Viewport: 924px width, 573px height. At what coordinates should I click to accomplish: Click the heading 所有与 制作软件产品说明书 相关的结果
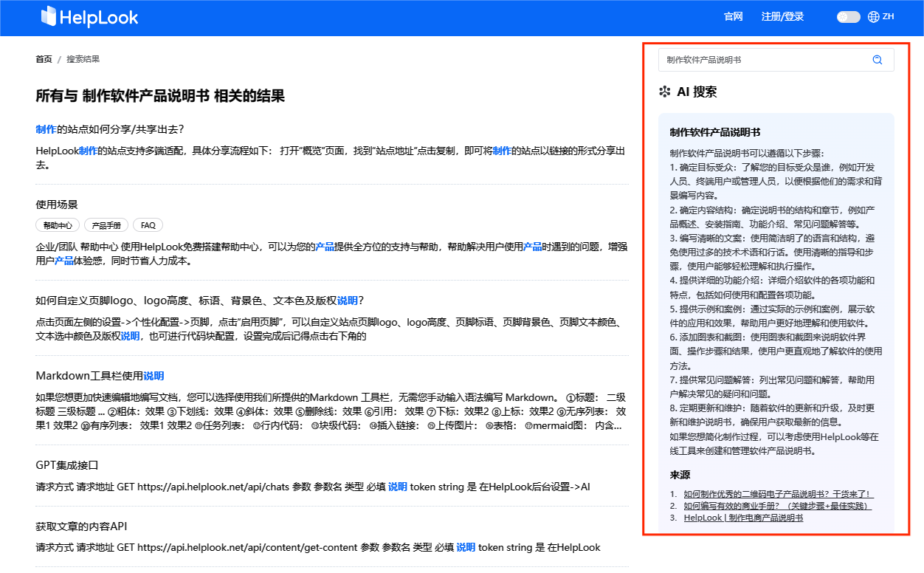tap(160, 96)
